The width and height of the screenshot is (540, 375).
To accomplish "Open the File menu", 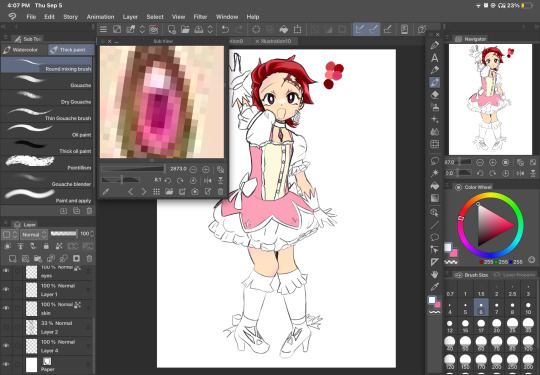I will 31,17.
